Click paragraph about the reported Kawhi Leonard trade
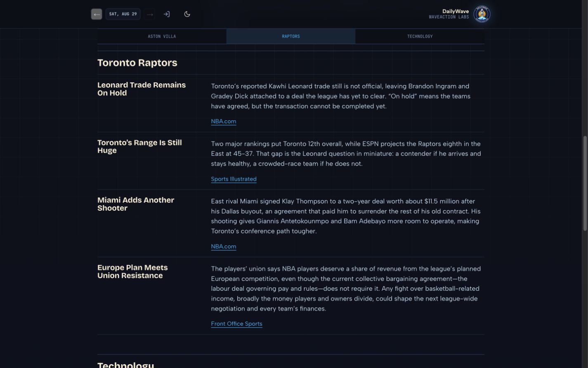Image resolution: width=588 pixels, height=368 pixels. pyautogui.click(x=341, y=96)
